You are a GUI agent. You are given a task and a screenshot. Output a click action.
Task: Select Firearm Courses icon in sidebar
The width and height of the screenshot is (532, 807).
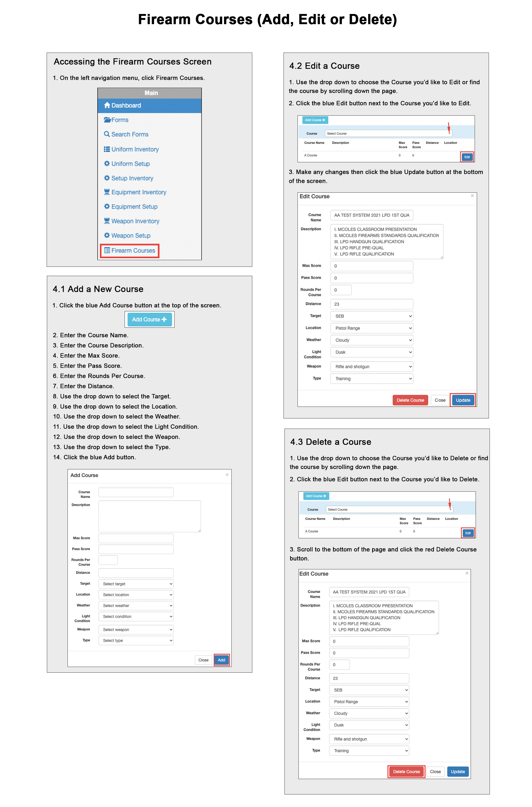click(107, 250)
